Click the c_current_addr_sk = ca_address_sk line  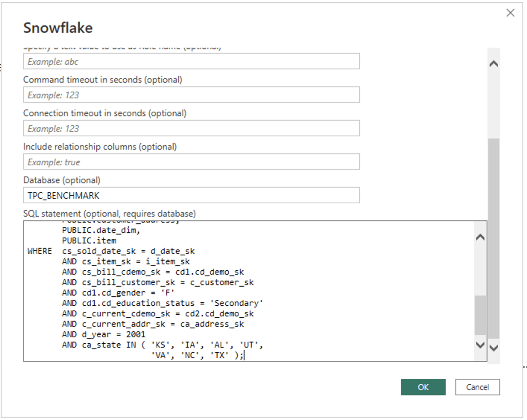pyautogui.click(x=153, y=324)
